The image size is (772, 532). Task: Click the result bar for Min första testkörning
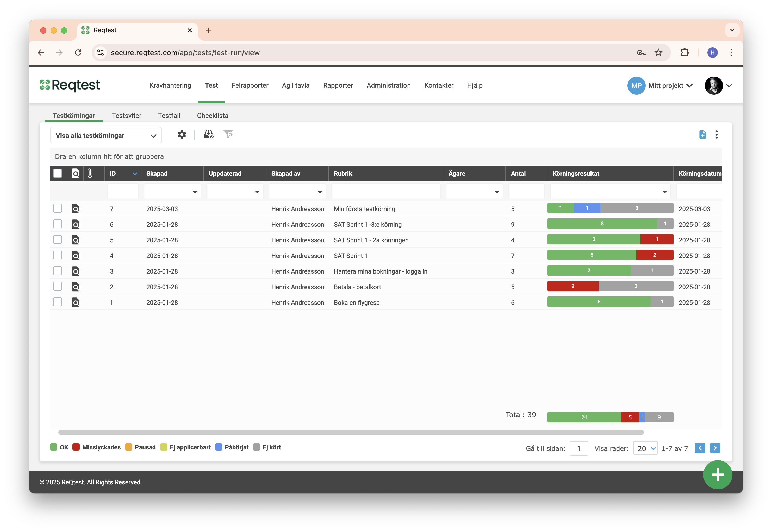coord(610,208)
